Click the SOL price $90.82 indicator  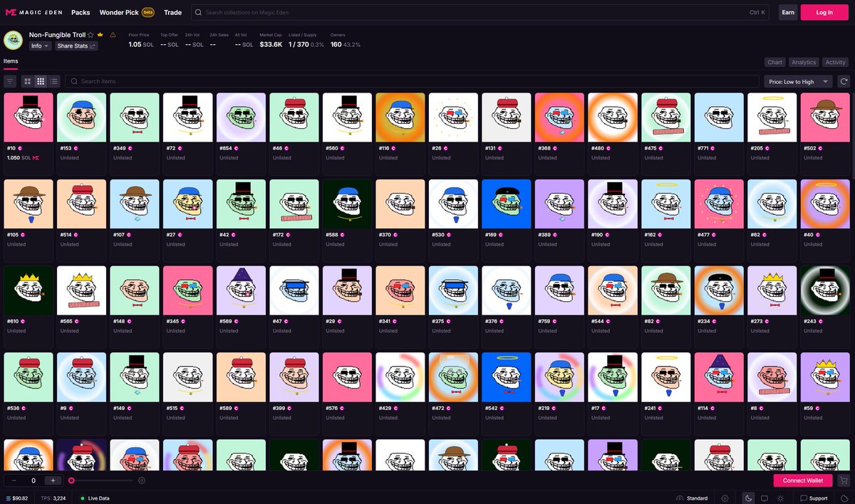tap(16, 498)
